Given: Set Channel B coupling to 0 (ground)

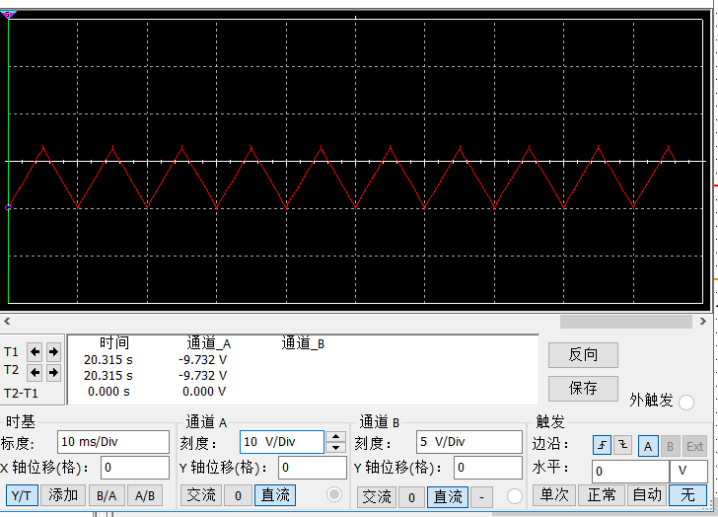Looking at the screenshot, I should click(411, 497).
